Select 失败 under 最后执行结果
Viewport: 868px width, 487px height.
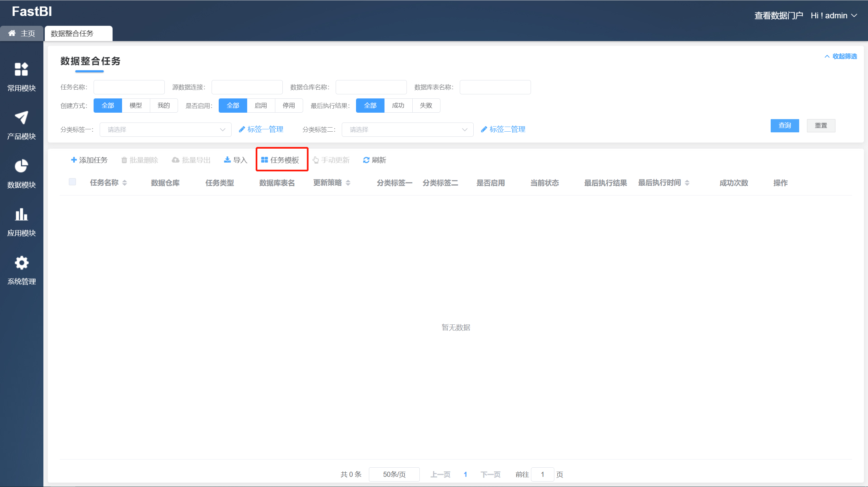426,106
